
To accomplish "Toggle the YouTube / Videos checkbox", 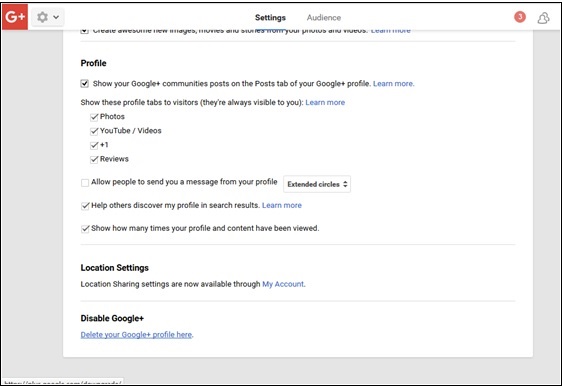I will [x=94, y=131].
